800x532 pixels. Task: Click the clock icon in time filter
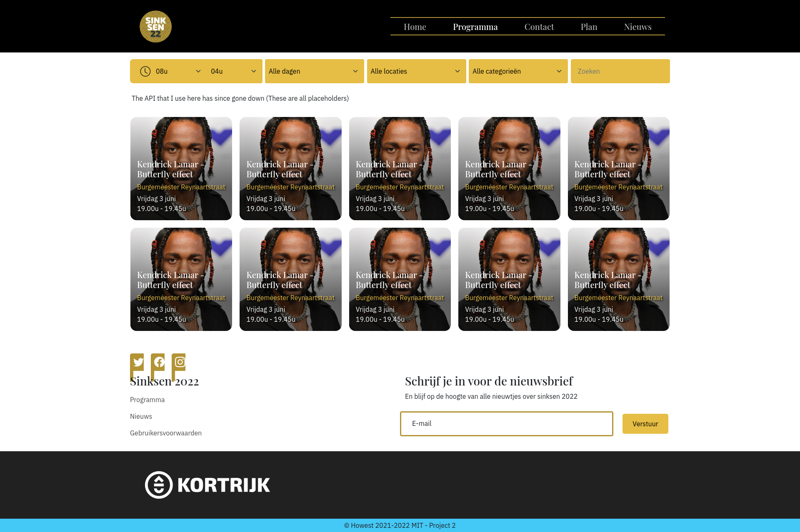tap(145, 71)
